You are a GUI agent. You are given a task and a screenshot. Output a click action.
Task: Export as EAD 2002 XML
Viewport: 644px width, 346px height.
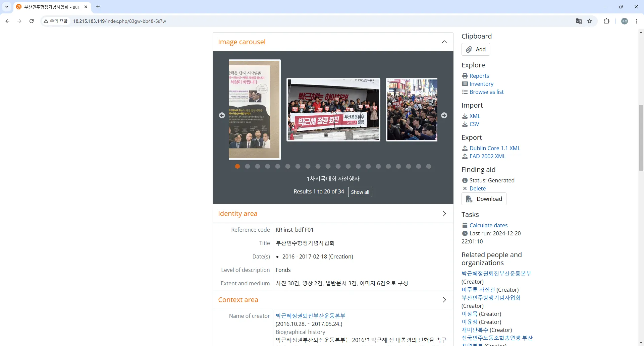(x=487, y=156)
